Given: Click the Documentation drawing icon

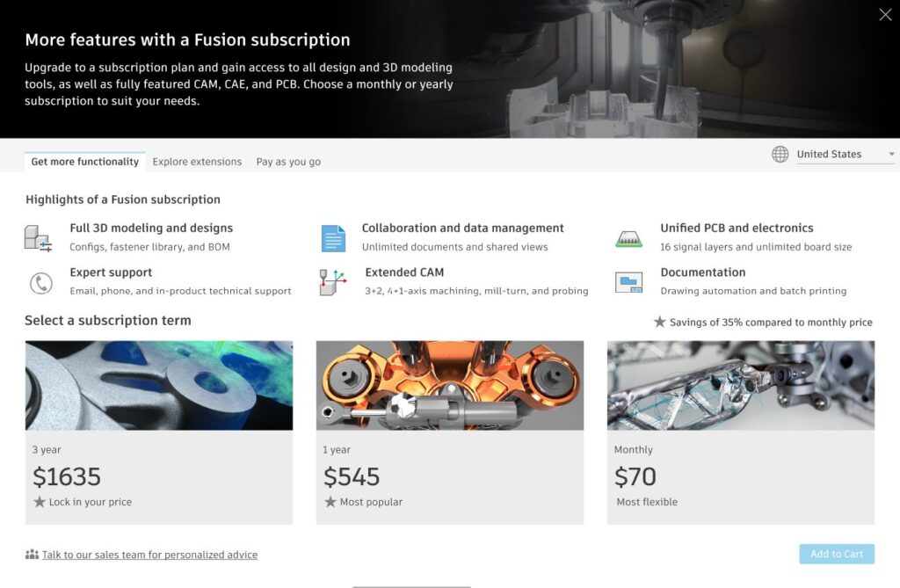Looking at the screenshot, I should click(628, 282).
